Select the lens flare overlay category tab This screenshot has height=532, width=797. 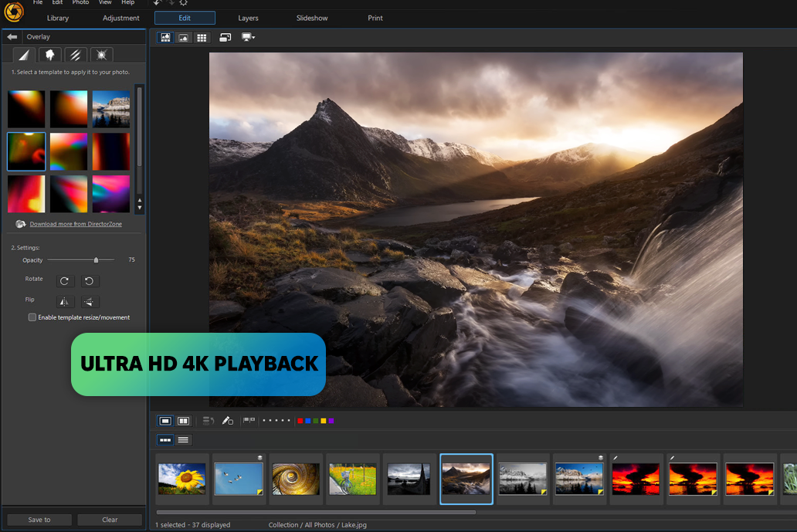click(101, 55)
